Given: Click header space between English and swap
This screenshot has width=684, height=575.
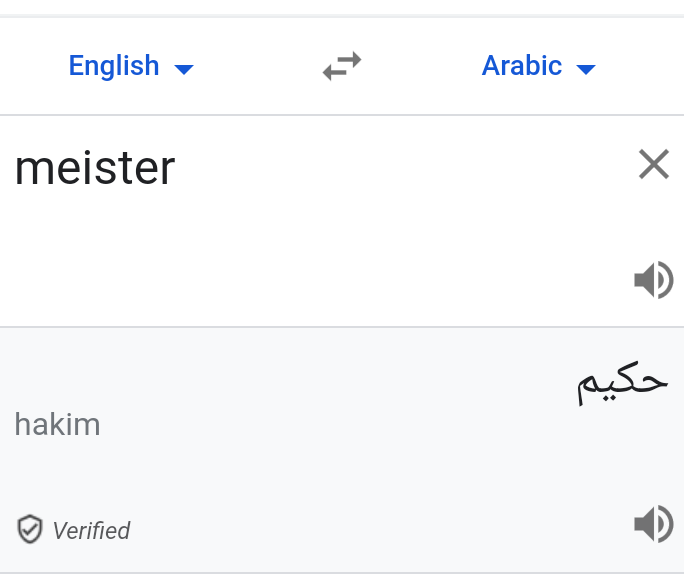Looking at the screenshot, I should (x=255, y=67).
